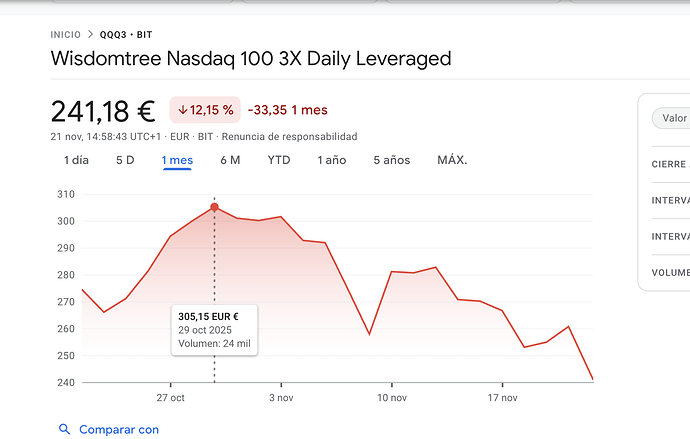Select the 1 año range tab
This screenshot has width=690, height=439.
coord(332,160)
